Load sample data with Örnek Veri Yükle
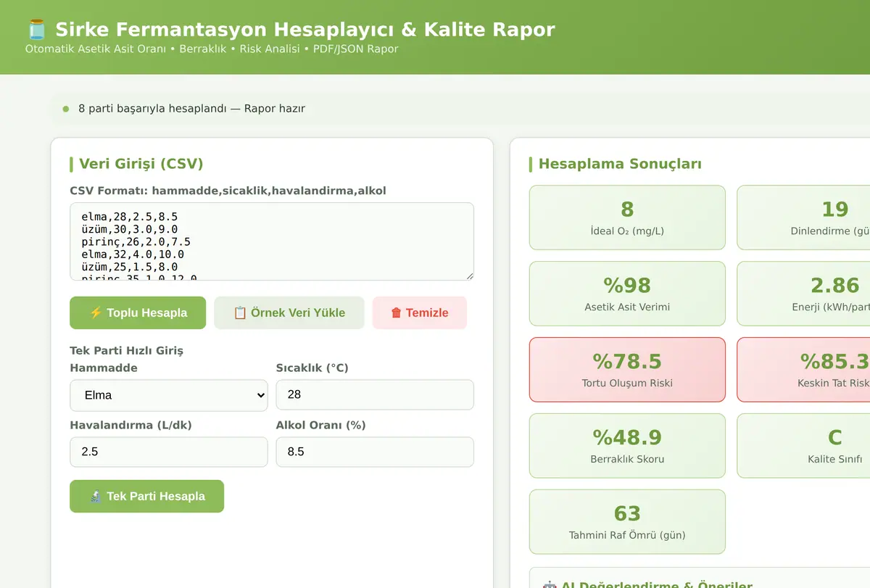The height and width of the screenshot is (588, 870). pyautogui.click(x=289, y=312)
